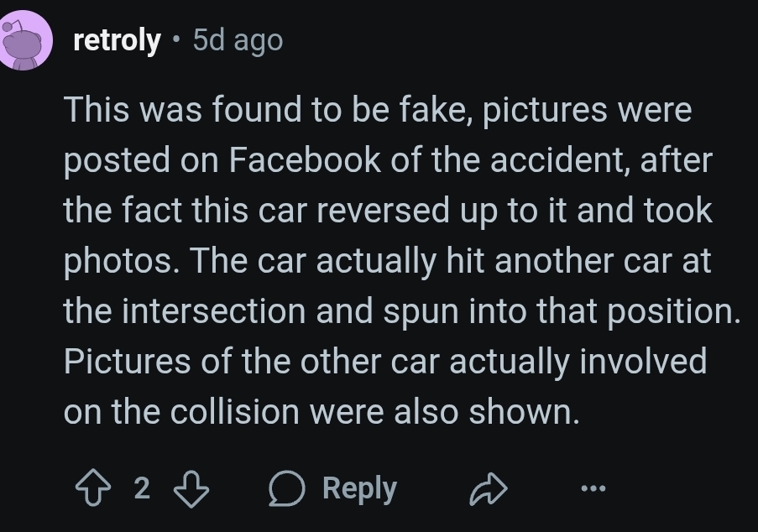Image resolution: width=758 pixels, height=532 pixels.
Task: Share this comment using the arrow icon
Action: (x=489, y=488)
